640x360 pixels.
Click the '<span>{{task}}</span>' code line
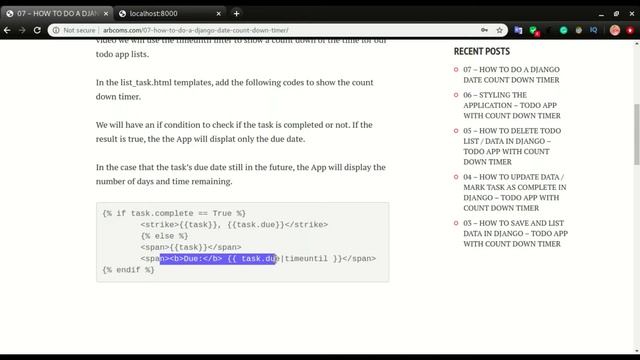click(x=191, y=247)
